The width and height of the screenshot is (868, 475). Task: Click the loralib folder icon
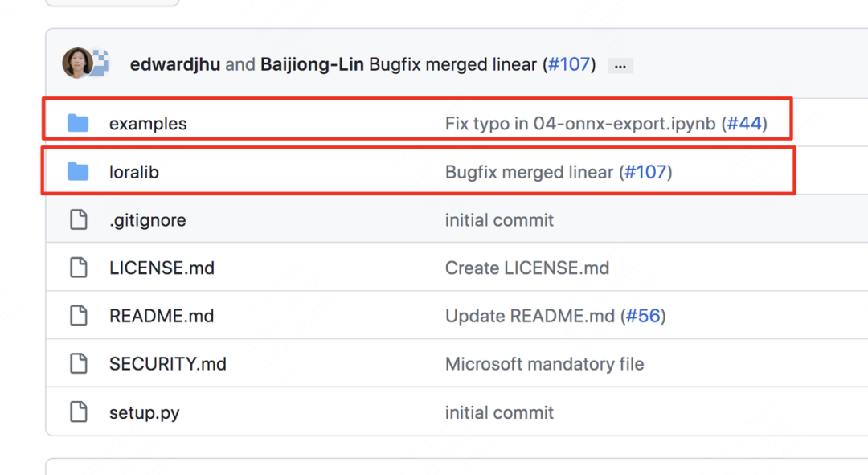click(x=78, y=171)
